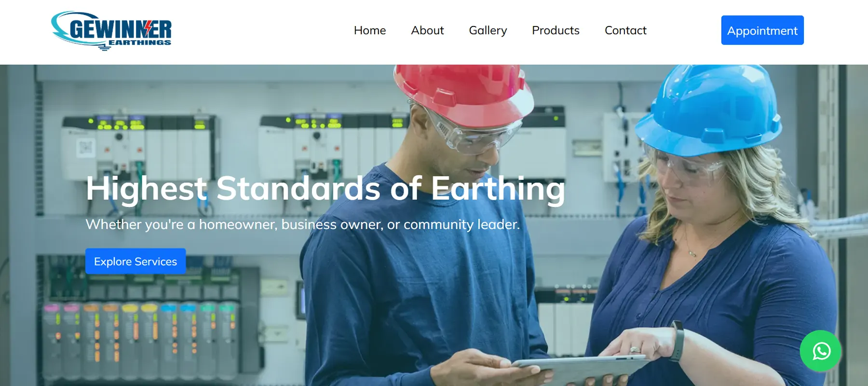Open the Contact page
The height and width of the screenshot is (386, 868).
click(625, 30)
